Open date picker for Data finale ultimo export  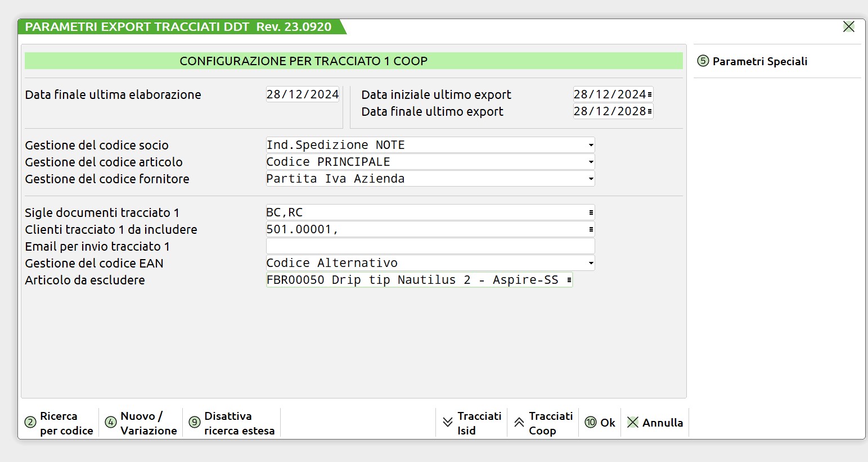(x=650, y=111)
